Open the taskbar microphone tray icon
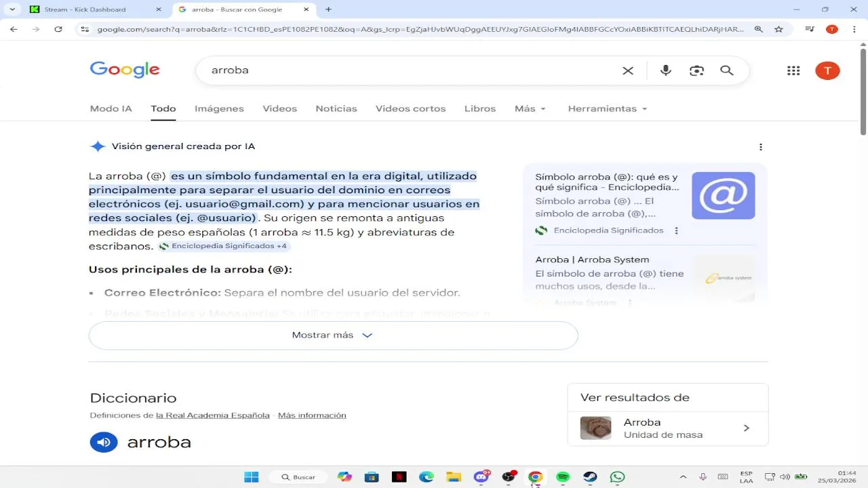The width and height of the screenshot is (868, 488). pyautogui.click(x=703, y=477)
